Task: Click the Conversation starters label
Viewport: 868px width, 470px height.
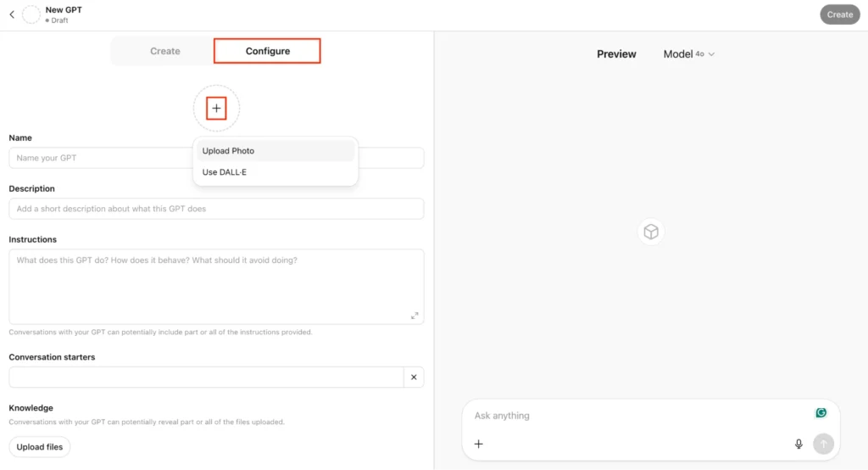Action: (x=52, y=357)
